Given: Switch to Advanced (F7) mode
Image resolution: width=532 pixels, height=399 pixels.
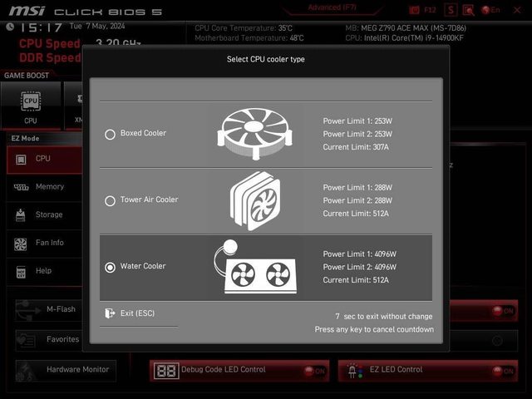Looking at the screenshot, I should tap(332, 7).
